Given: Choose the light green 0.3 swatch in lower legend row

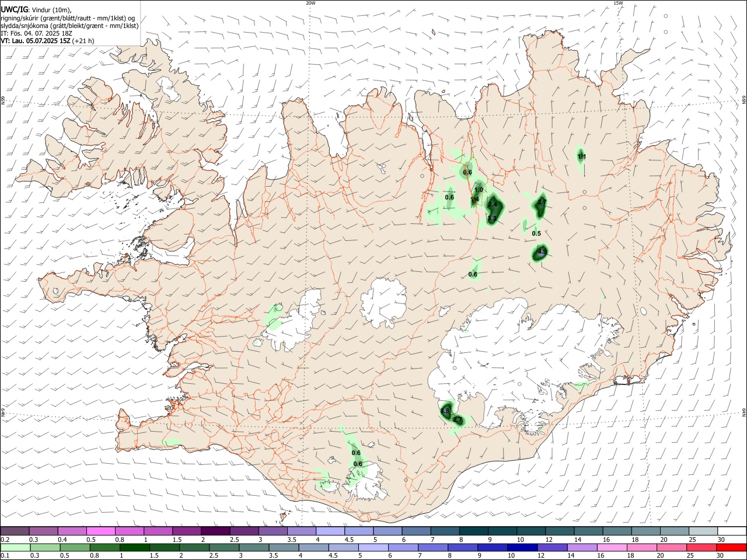Looking at the screenshot, I should click(45, 547).
